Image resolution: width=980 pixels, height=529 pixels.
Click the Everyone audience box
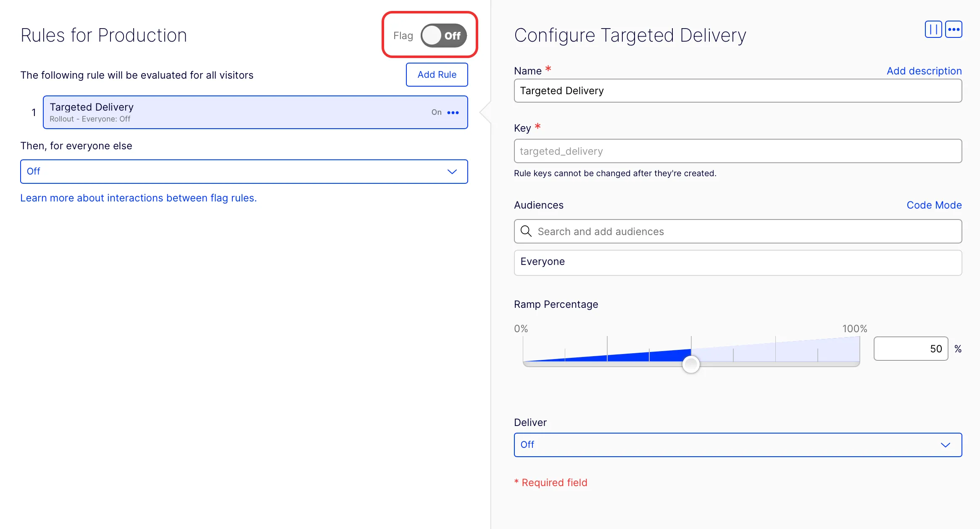pos(738,262)
